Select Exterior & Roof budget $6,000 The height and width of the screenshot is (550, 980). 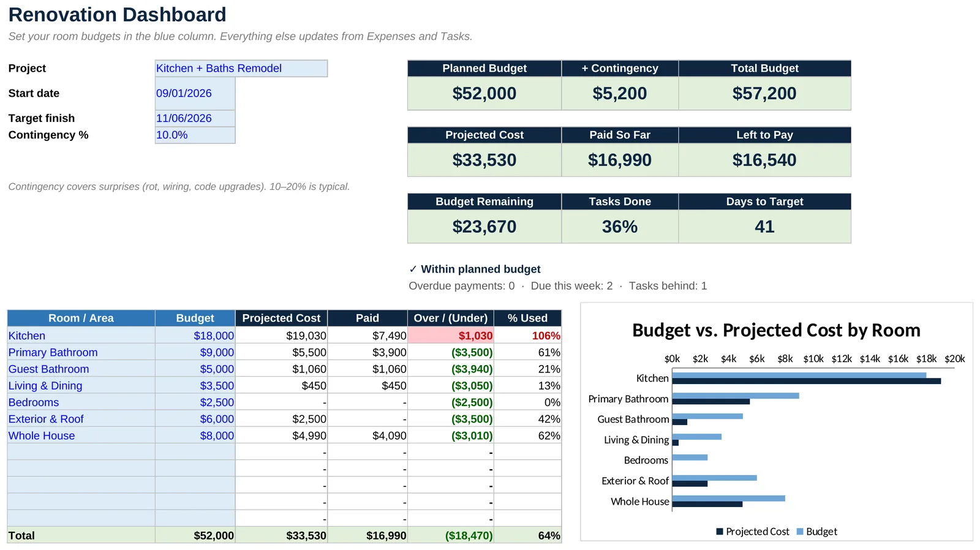point(195,419)
